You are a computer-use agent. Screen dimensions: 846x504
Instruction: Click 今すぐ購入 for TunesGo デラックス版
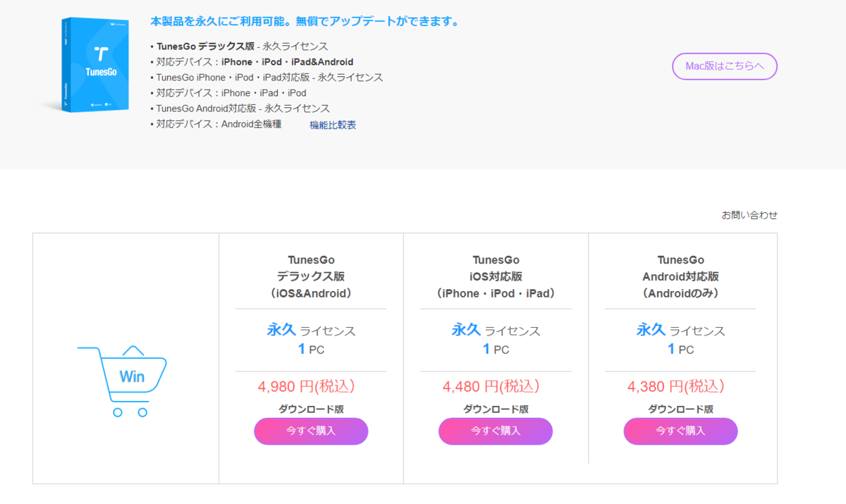(310, 431)
